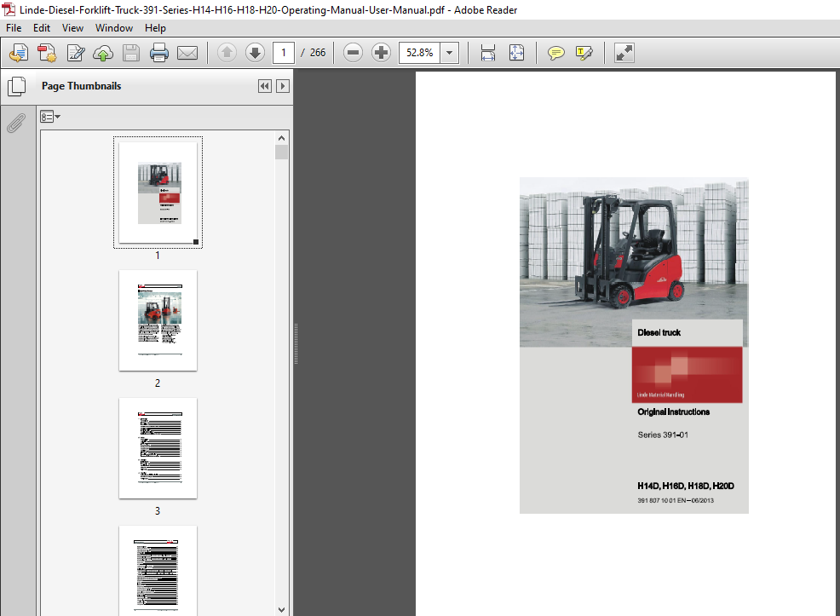Go to previous page with up arrow

click(227, 53)
